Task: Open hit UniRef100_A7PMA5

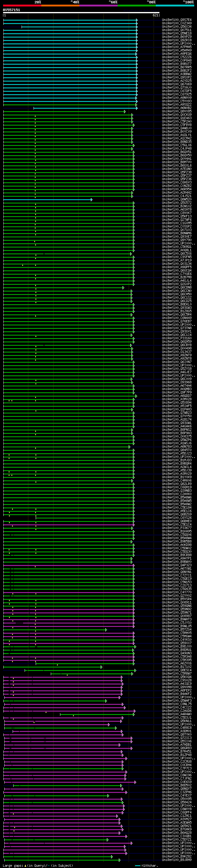Action: coord(177,47)
